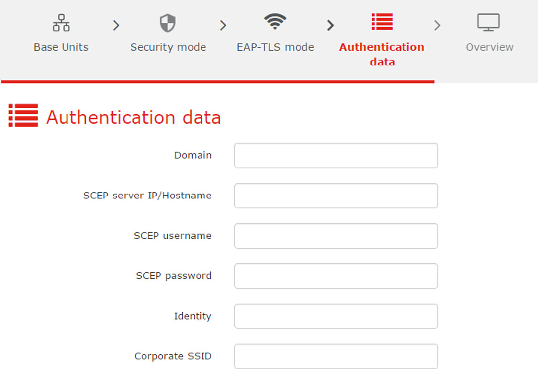538x392 pixels.
Task: Click the SCEP server IP/Hostname field
Action: click(336, 196)
